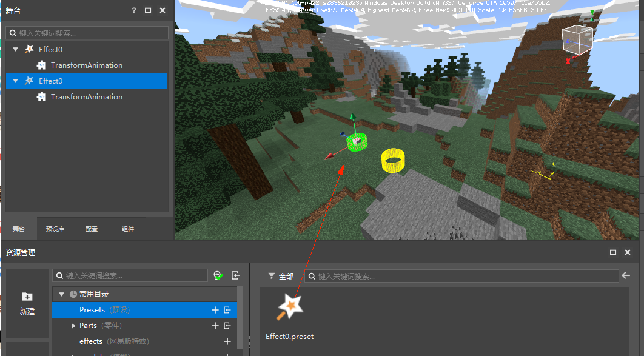This screenshot has width=644, height=356.
Task: Click the green check refresh icon
Action: click(x=218, y=275)
